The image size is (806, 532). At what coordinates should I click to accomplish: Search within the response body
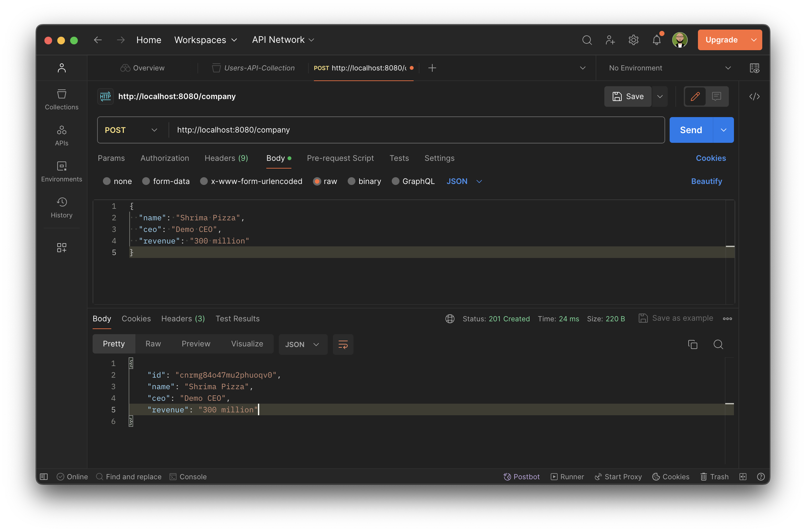(719, 344)
